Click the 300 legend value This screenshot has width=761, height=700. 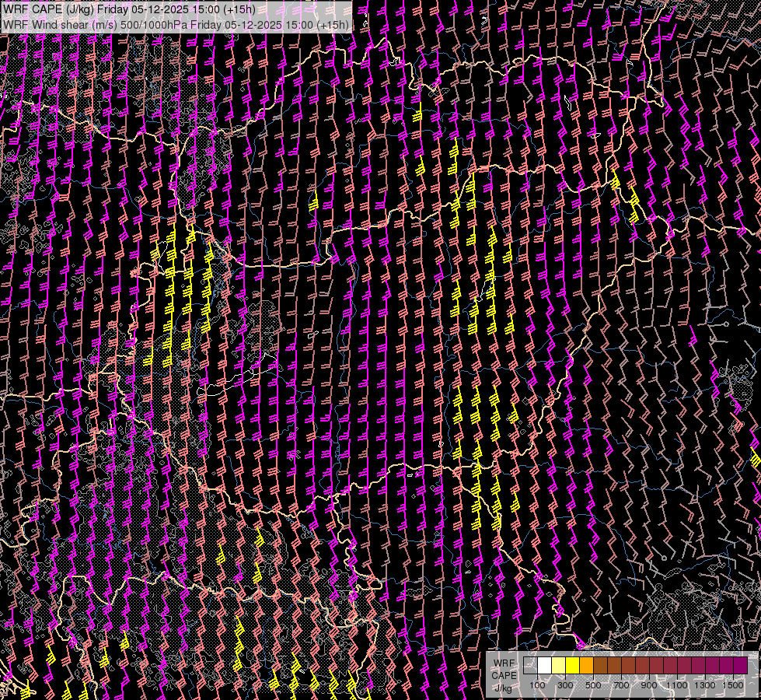(565, 685)
